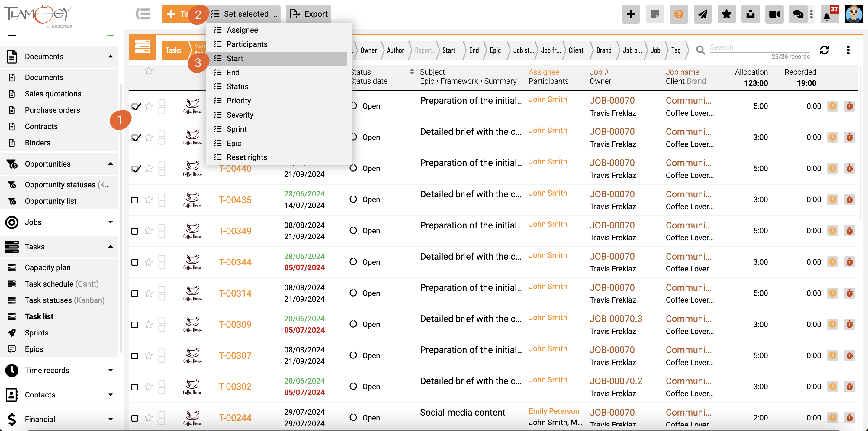This screenshot has width=868, height=431.
Task: Click the inbox tray icon
Action: (751, 14)
